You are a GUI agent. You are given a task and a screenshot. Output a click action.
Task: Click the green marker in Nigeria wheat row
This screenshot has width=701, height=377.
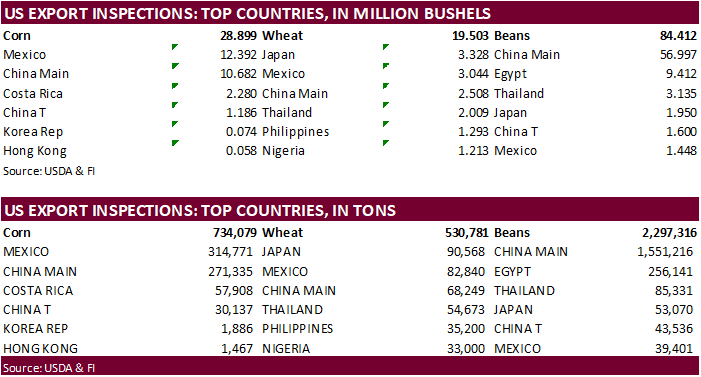pos(386,143)
